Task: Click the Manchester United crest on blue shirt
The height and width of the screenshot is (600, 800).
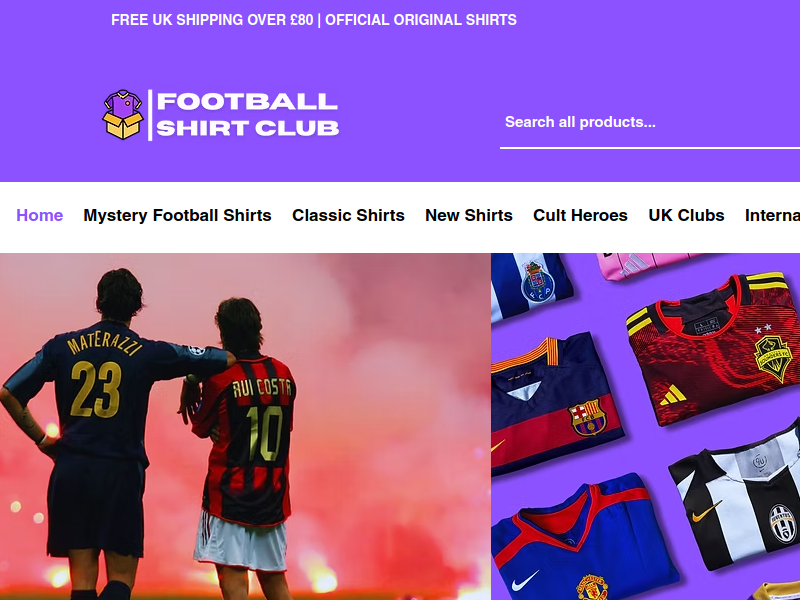Action: click(x=592, y=587)
